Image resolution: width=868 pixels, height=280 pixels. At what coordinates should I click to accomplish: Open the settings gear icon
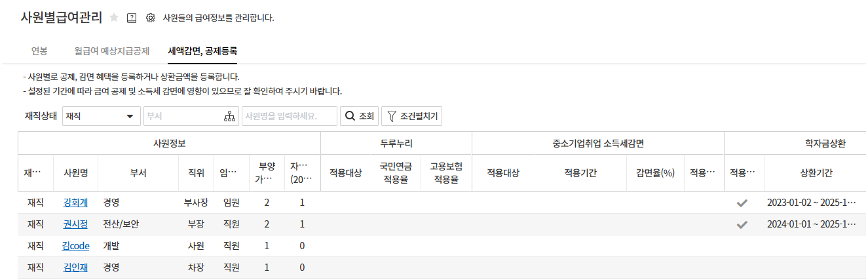pyautogui.click(x=151, y=18)
